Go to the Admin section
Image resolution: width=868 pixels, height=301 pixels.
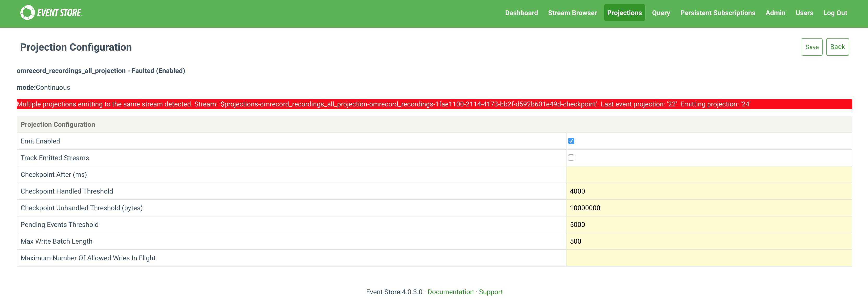click(775, 13)
